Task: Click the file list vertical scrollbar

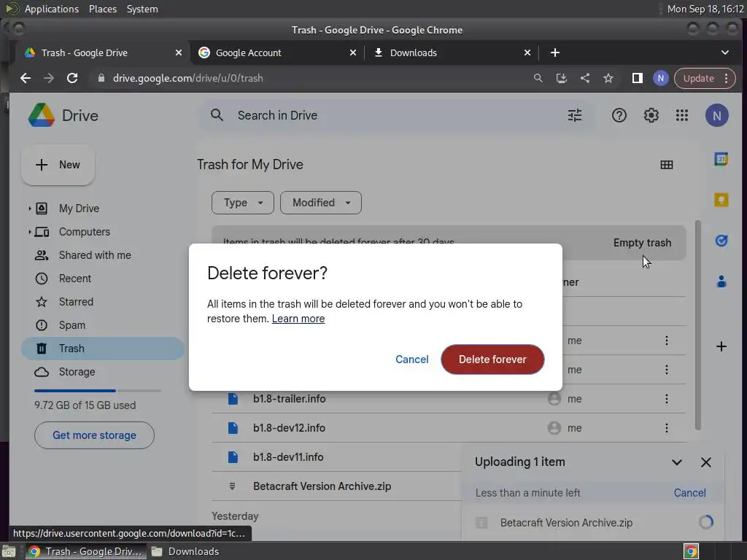Action: pyautogui.click(x=697, y=324)
